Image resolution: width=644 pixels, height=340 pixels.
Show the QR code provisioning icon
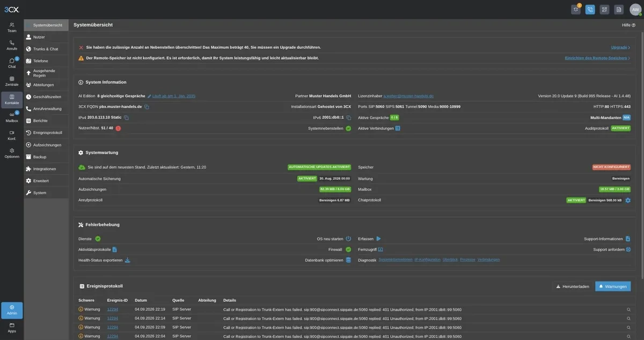(x=604, y=9)
